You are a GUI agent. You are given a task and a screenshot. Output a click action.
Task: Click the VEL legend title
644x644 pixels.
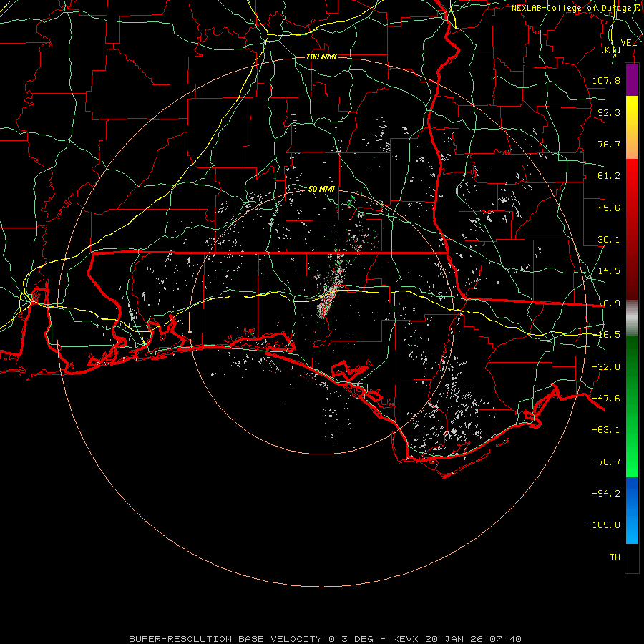(x=628, y=43)
